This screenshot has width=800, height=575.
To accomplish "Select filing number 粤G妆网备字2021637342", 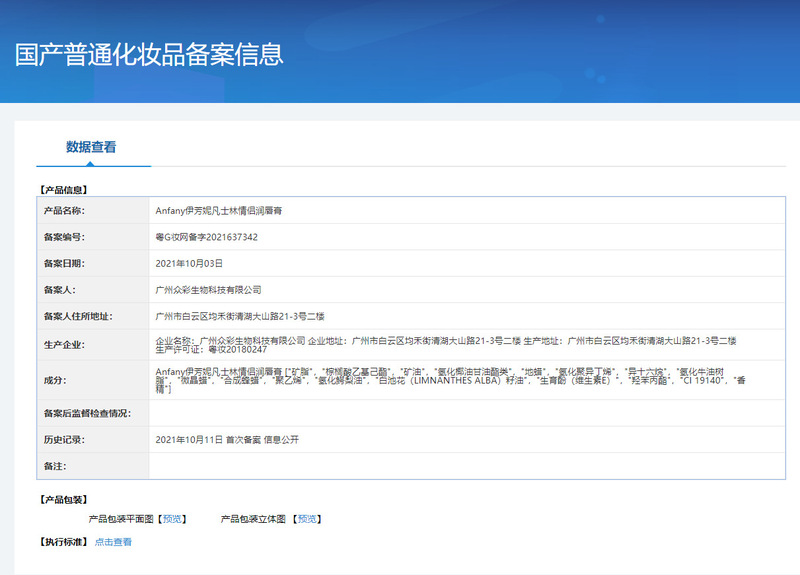I will coord(207,237).
